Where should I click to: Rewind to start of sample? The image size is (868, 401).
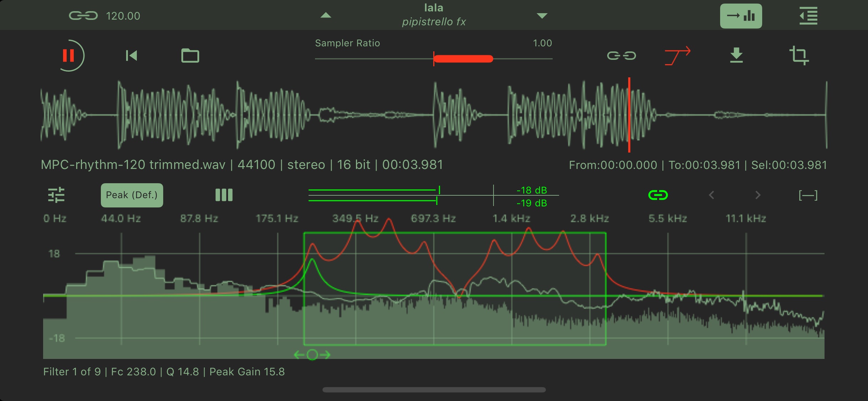[131, 56]
